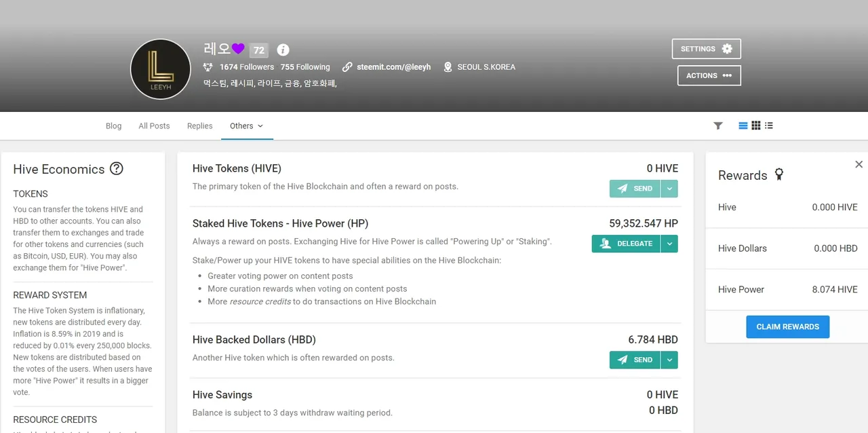
Task: Click the reputation badge 72
Action: pyautogui.click(x=258, y=50)
